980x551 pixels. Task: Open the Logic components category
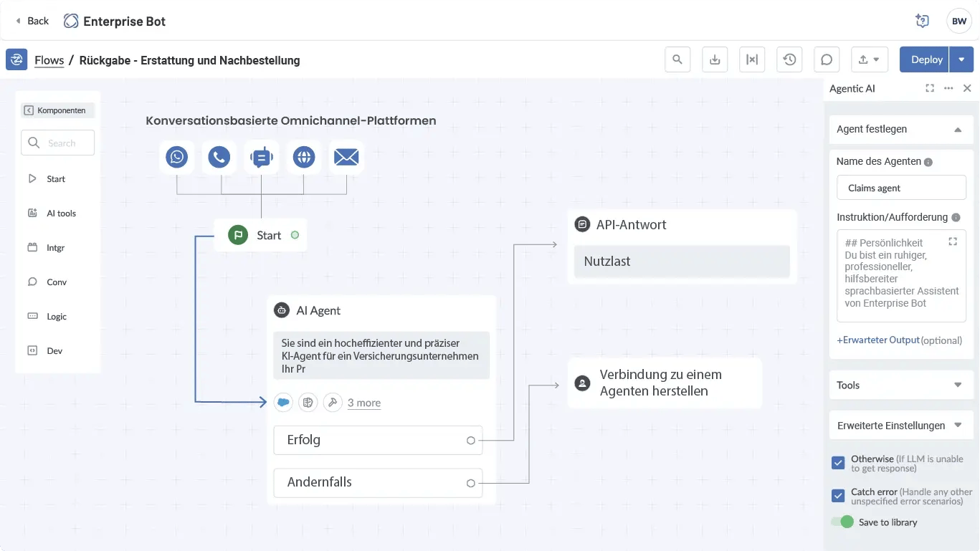click(x=57, y=317)
